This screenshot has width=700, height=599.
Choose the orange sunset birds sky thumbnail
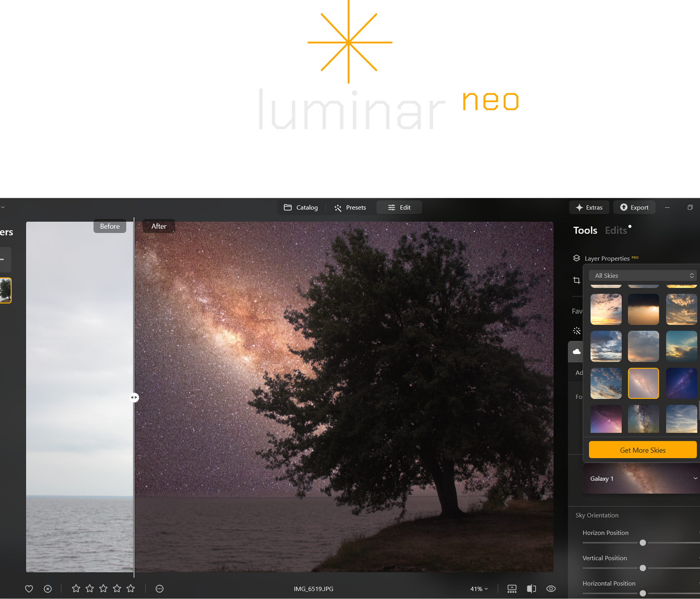point(606,309)
